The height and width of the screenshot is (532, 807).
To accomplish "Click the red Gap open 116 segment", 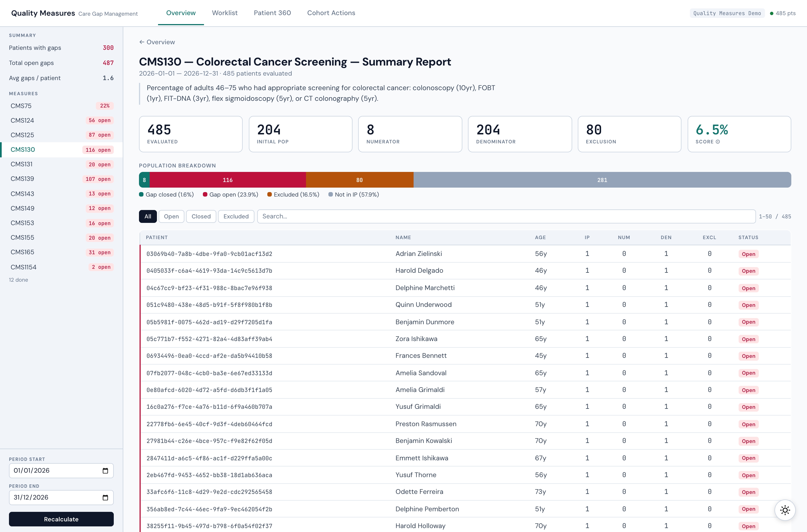I will (228, 180).
